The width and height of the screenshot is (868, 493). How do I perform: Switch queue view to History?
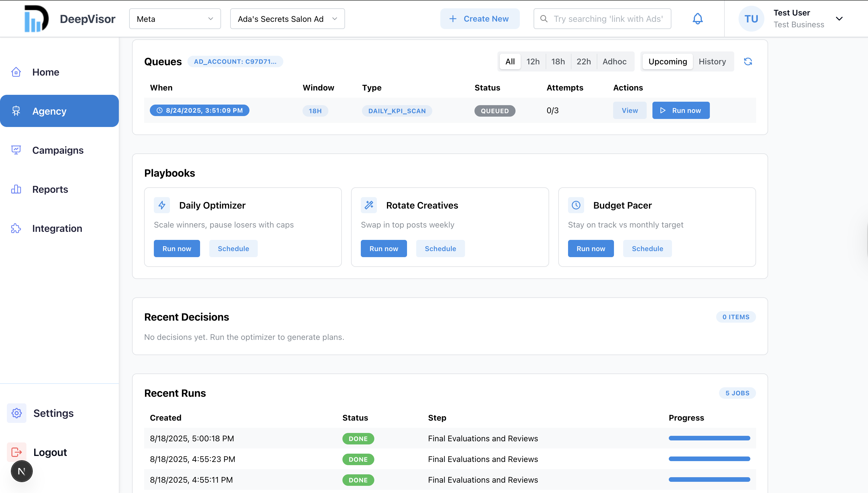tap(712, 61)
